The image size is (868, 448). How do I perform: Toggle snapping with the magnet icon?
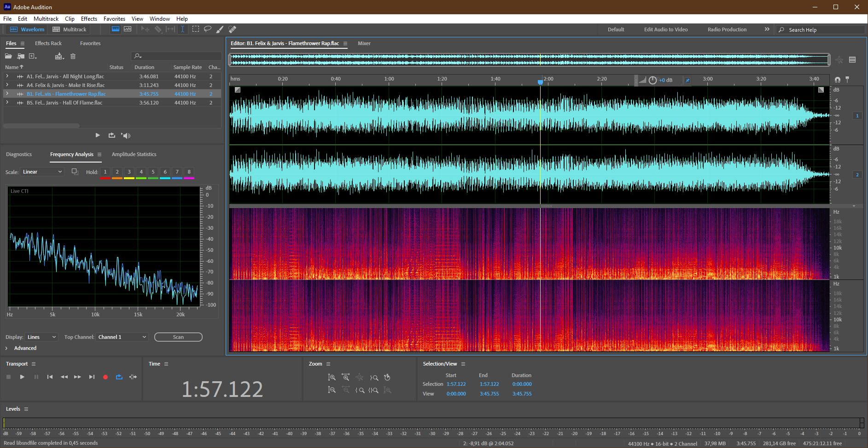(838, 80)
